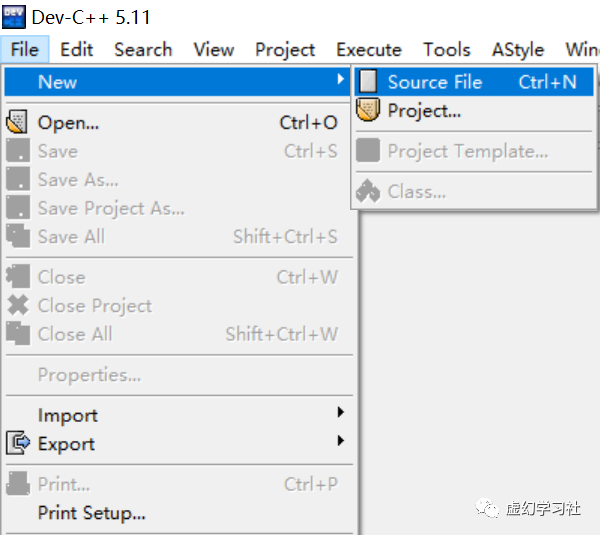Click the Open file folder icon
Viewport: 600px width, 535px height.
[x=18, y=123]
